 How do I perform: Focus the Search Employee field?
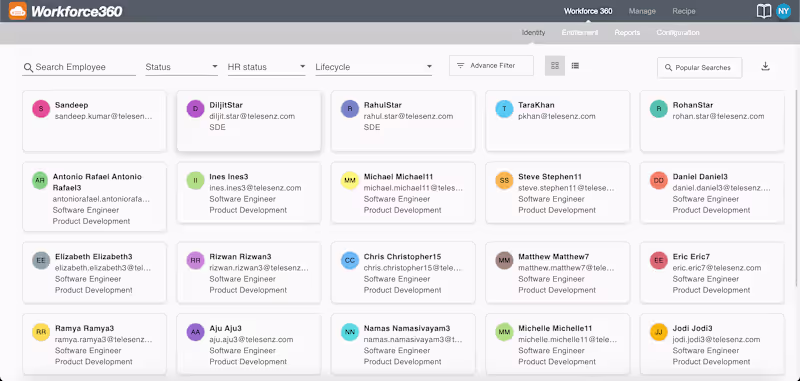click(79, 67)
